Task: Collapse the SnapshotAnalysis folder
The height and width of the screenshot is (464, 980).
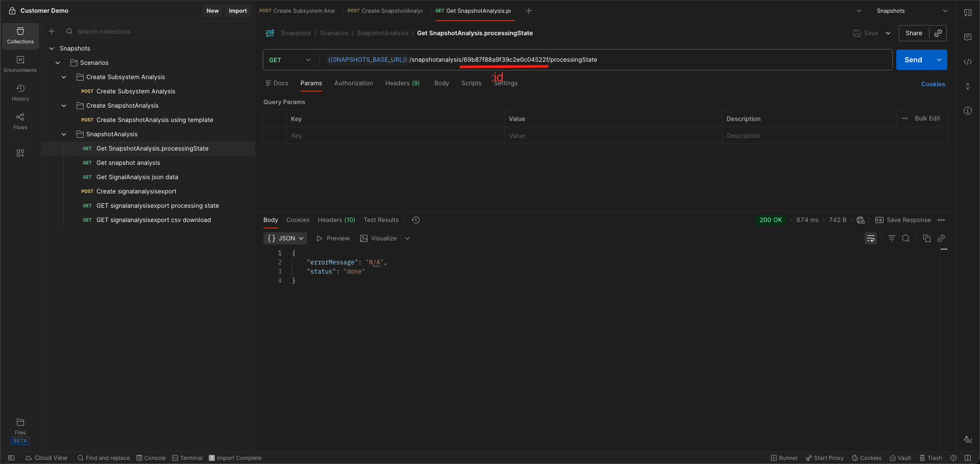Action: [x=64, y=134]
